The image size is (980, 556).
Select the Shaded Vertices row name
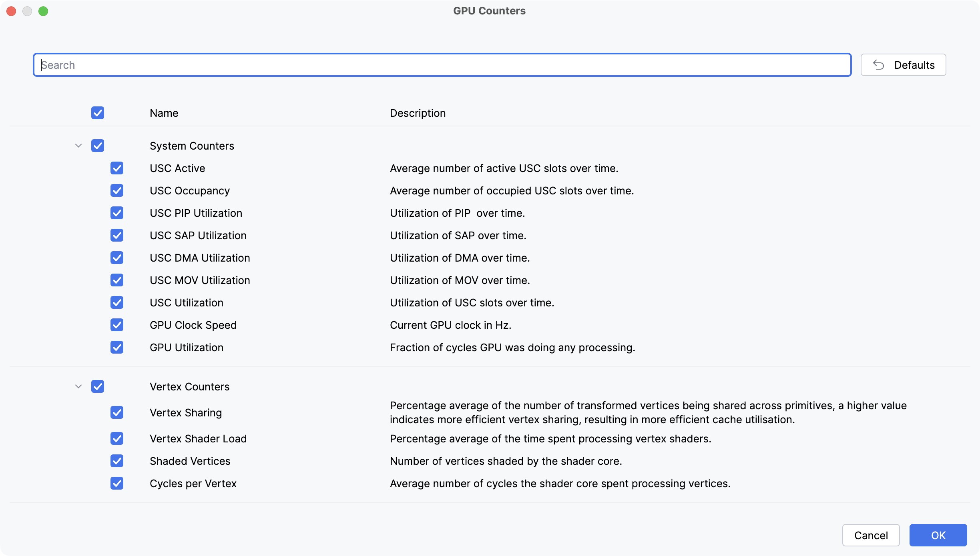click(x=190, y=461)
